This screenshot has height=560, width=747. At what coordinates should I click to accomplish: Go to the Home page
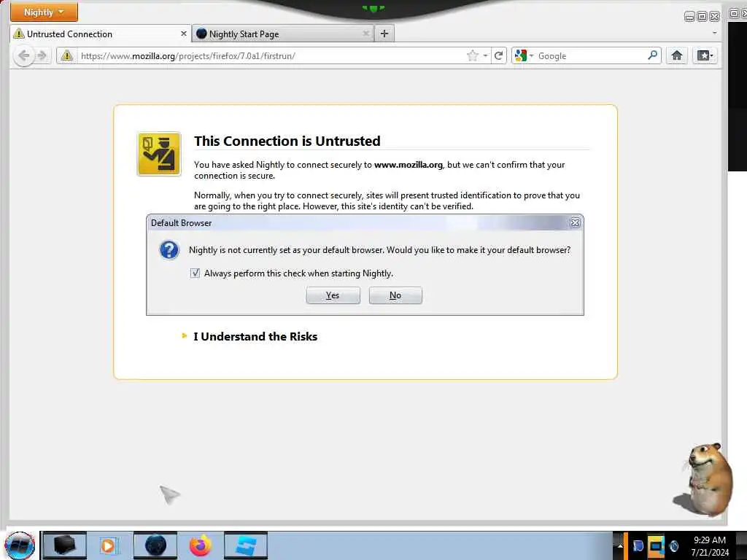tap(676, 55)
